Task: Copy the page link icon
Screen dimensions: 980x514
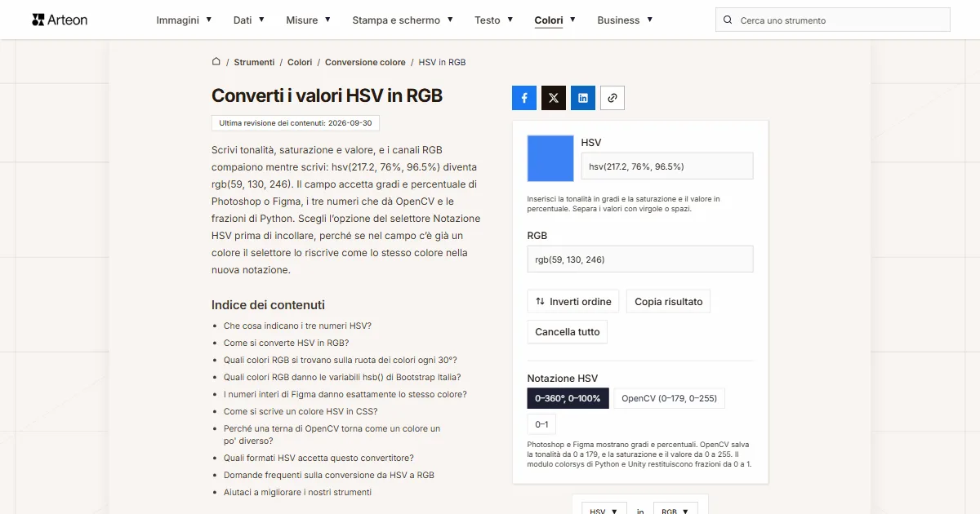Action: click(x=612, y=98)
